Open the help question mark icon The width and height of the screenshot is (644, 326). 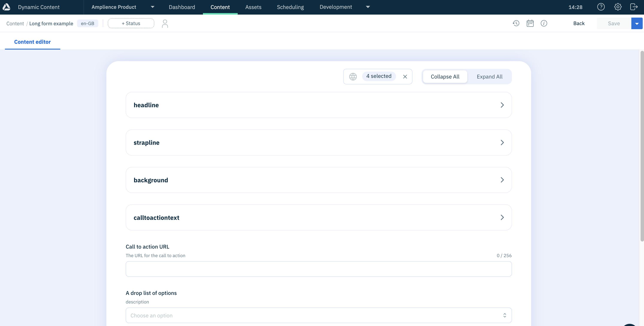pyautogui.click(x=601, y=7)
